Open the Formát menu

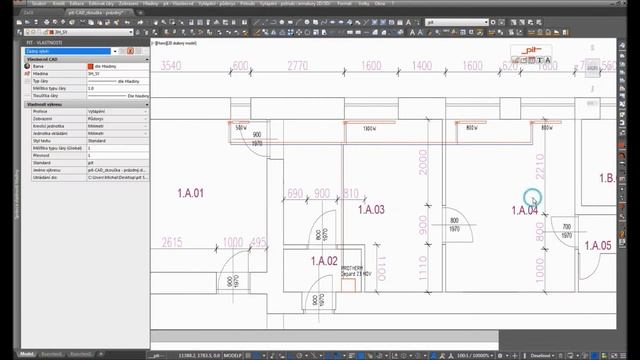[x=344, y=3]
